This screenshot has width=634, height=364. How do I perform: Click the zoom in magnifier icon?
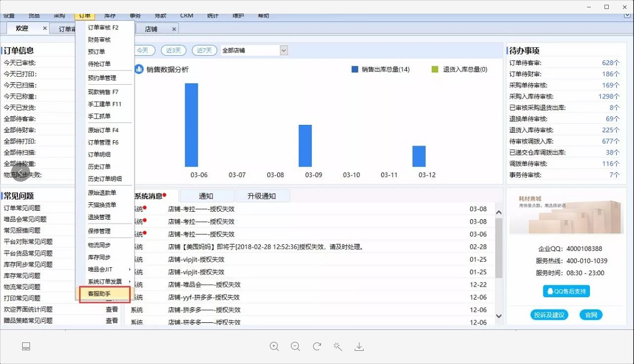pyautogui.click(x=274, y=346)
